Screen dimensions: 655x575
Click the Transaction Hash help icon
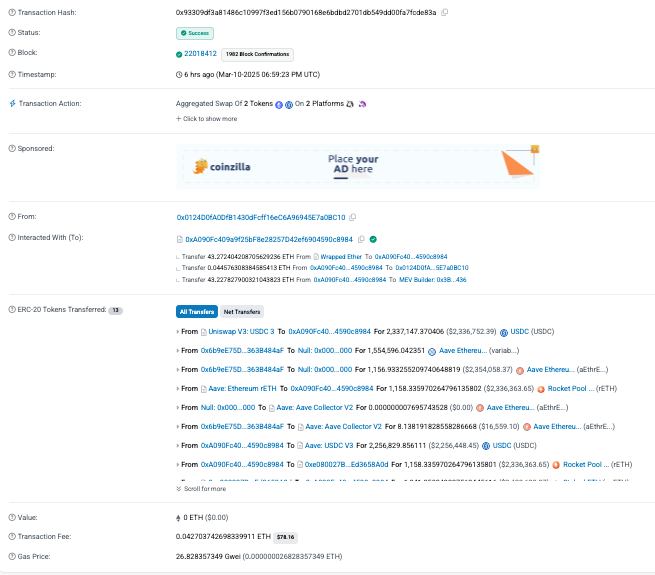12,13
